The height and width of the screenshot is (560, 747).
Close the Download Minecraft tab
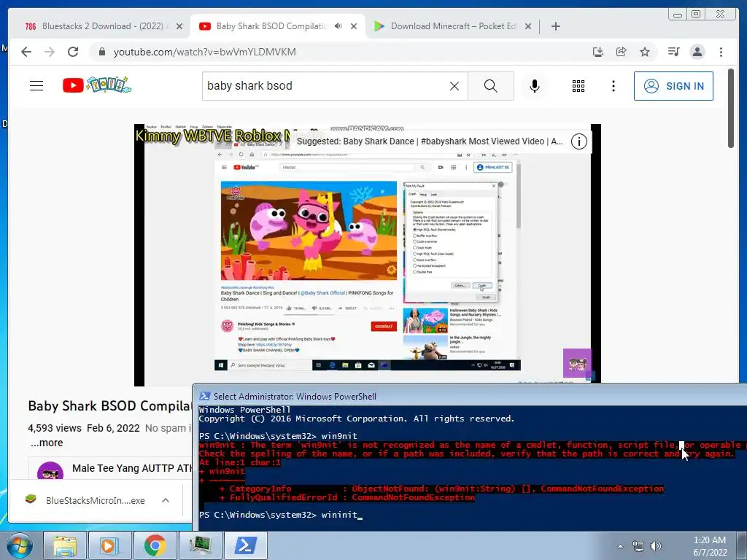(x=528, y=26)
